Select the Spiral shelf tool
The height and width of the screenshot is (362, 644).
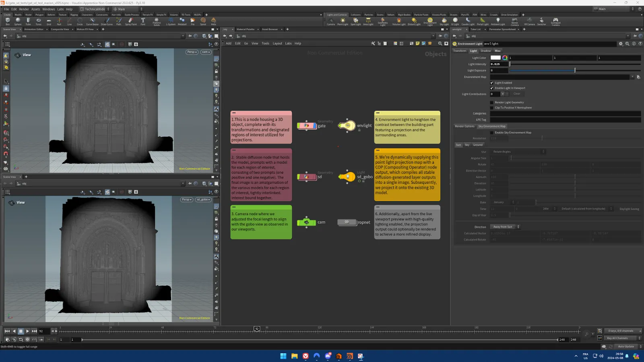point(203,21)
